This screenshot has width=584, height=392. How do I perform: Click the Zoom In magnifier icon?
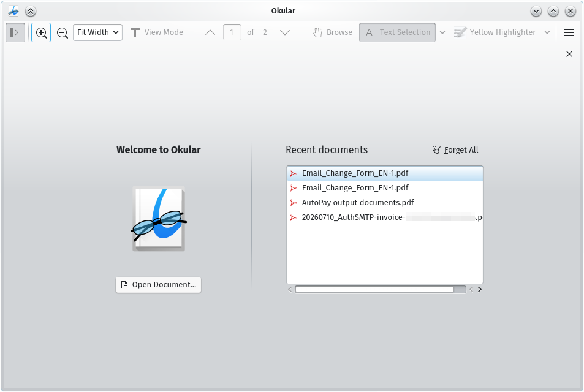click(x=41, y=32)
